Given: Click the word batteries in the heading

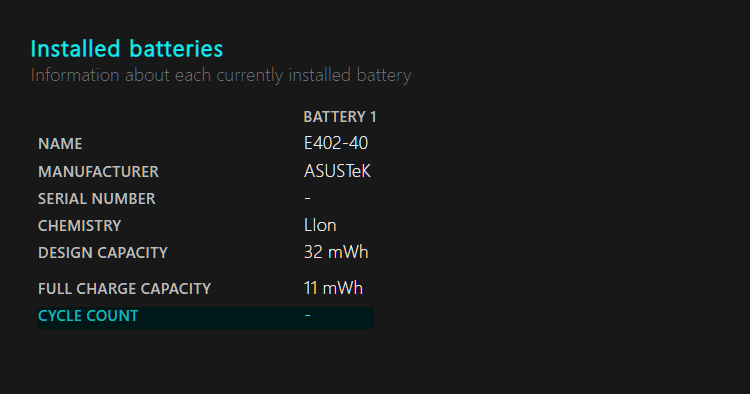Looking at the screenshot, I should (x=176, y=49).
